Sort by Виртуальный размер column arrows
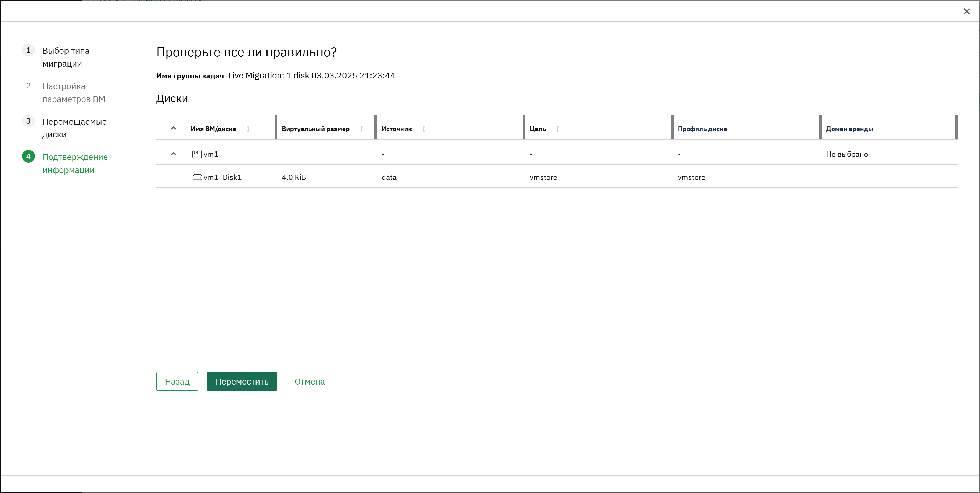The width and height of the screenshot is (980, 493). [361, 129]
